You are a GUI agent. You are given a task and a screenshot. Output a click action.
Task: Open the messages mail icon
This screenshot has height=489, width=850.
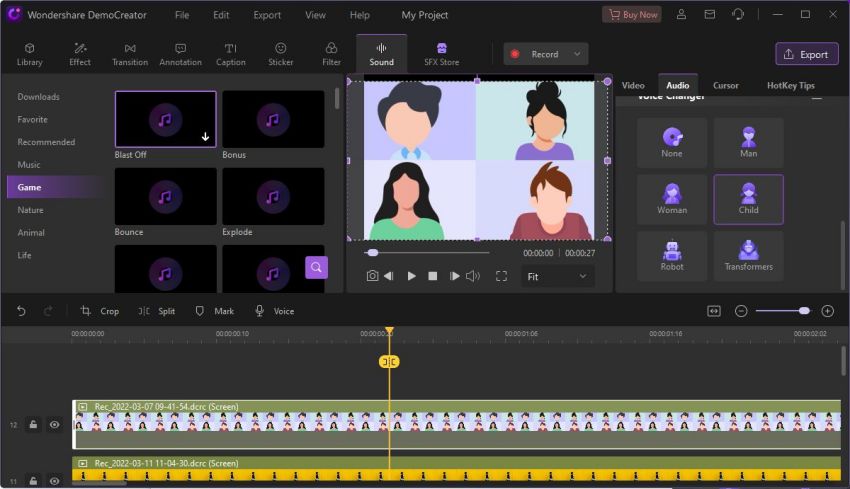click(x=710, y=15)
